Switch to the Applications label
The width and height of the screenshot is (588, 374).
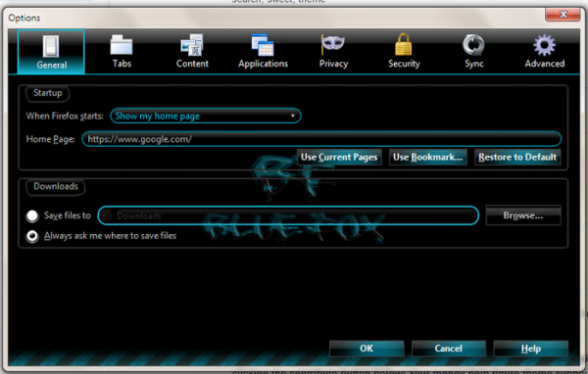tap(263, 64)
